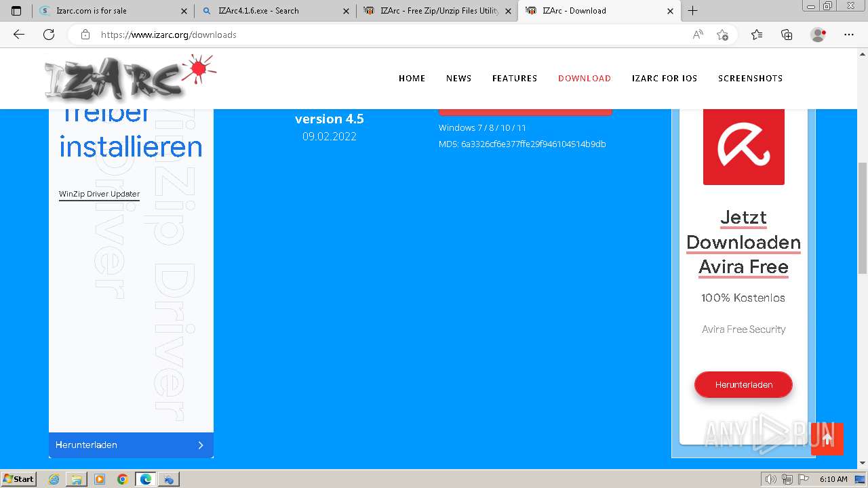Open SCREENSHOTS in site navigation
Viewport: 868px width, 488px height.
tap(751, 78)
